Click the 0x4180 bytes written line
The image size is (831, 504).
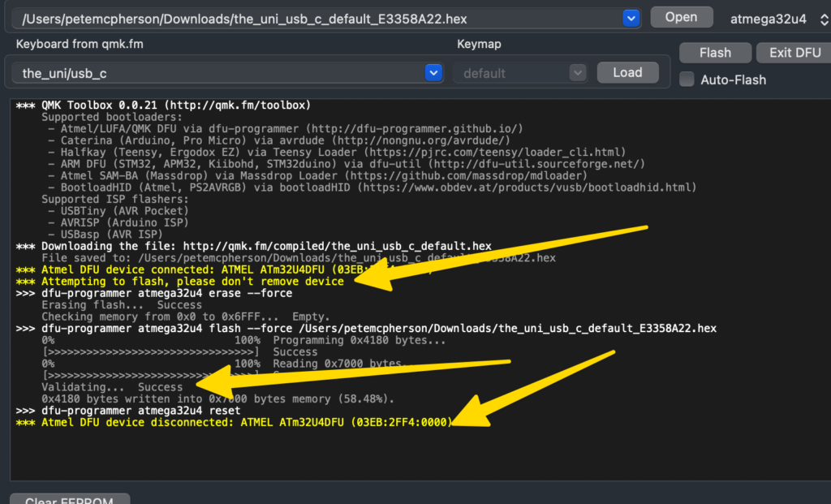[x=217, y=398]
